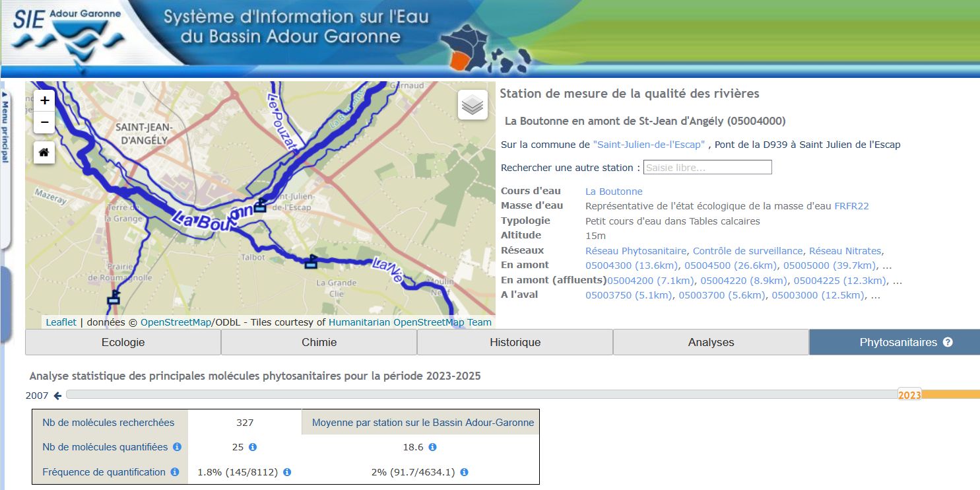
Task: Open Réseau Phytosanitaire link
Action: click(x=636, y=251)
